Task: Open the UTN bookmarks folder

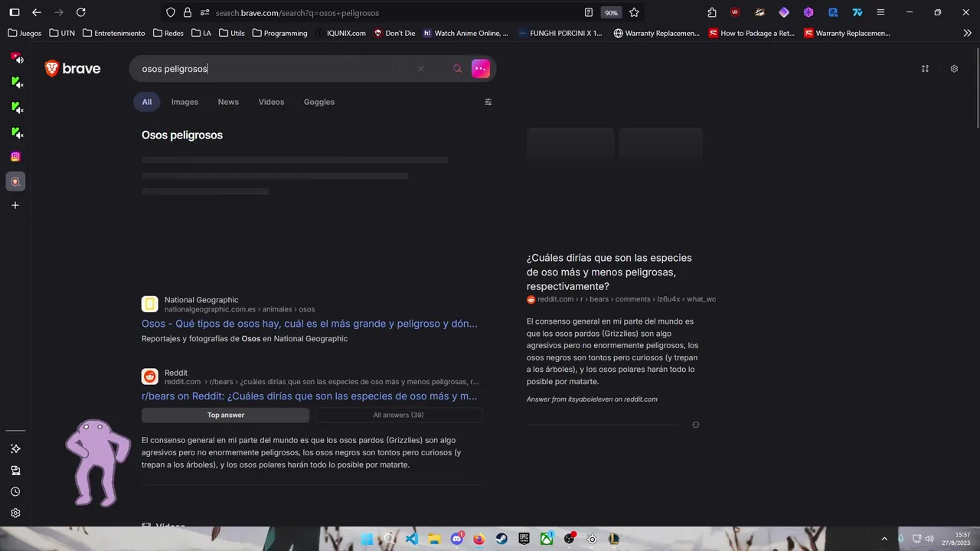Action: (x=62, y=33)
